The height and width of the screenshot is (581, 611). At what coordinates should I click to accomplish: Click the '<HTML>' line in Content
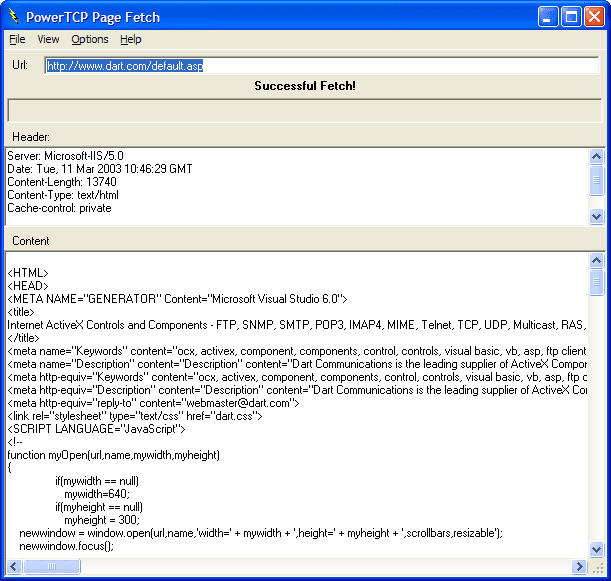pos(28,273)
